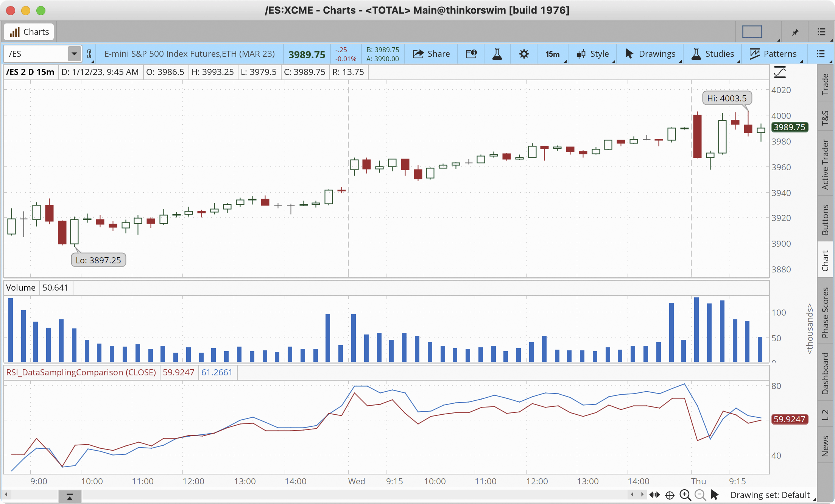The width and height of the screenshot is (835, 504).
Task: Click the Volume study label
Action: 21,288
